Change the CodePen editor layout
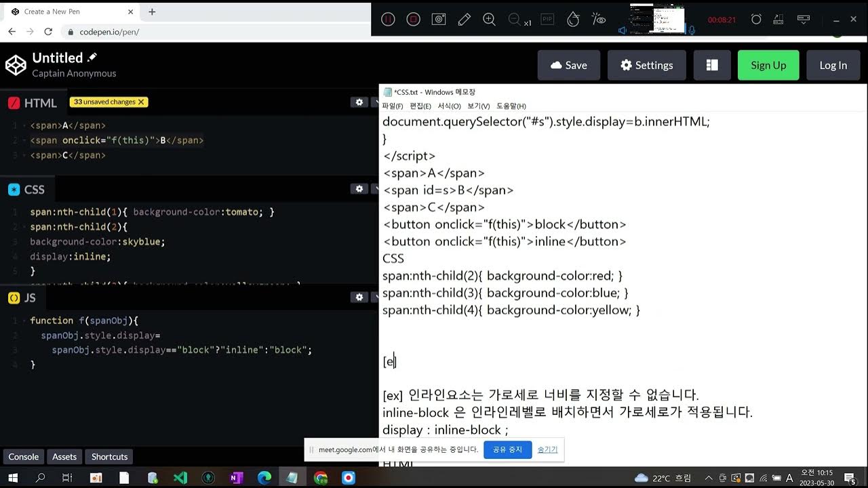 coord(712,65)
